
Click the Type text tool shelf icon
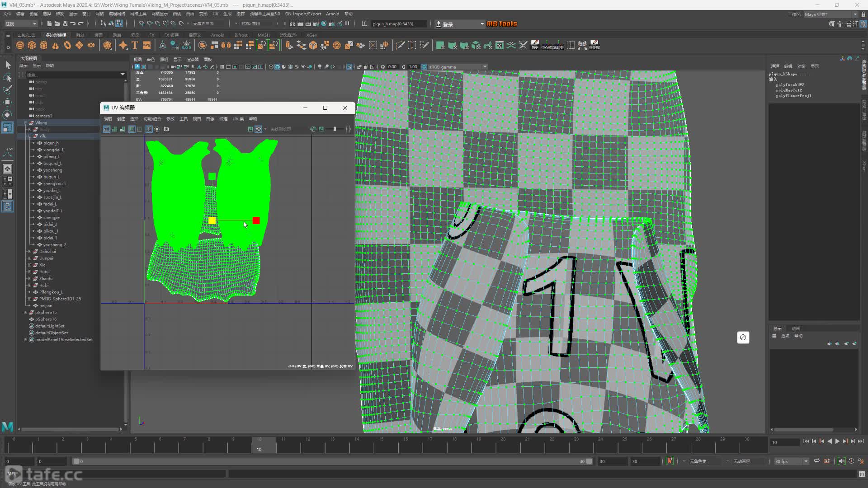point(135,45)
